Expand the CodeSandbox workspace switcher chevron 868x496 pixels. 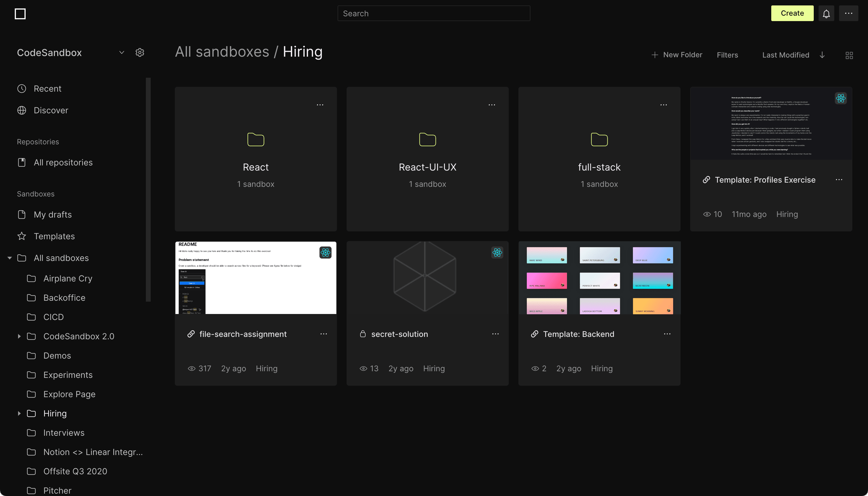tap(122, 52)
